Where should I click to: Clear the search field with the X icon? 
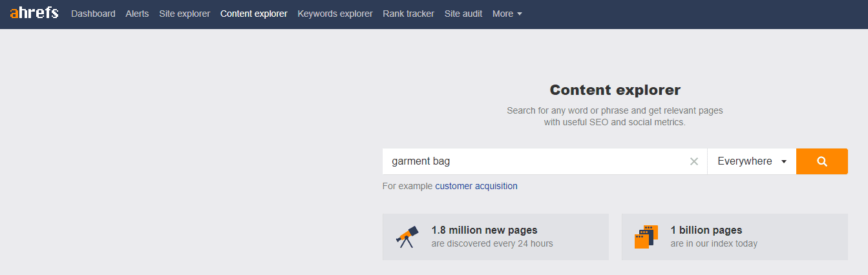click(694, 161)
